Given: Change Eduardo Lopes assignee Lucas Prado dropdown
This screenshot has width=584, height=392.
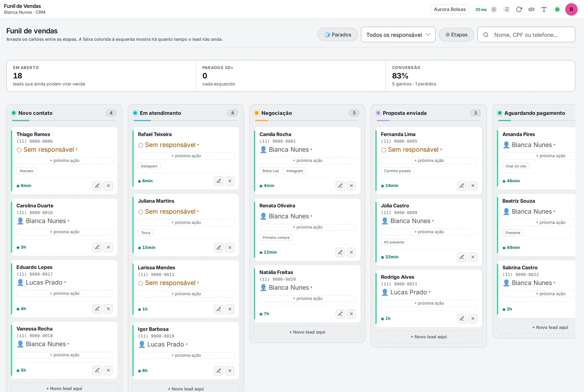Looking at the screenshot, I should pos(42,283).
